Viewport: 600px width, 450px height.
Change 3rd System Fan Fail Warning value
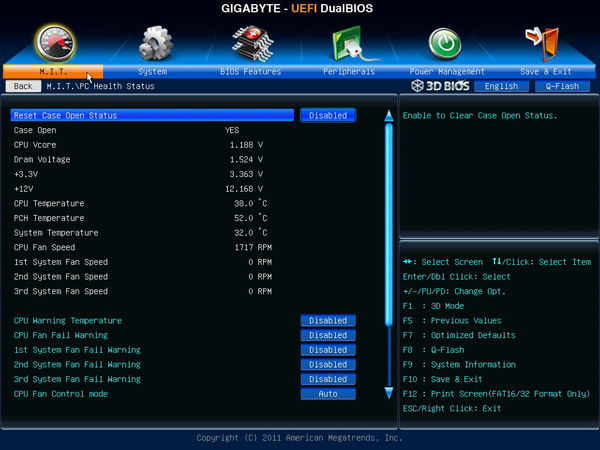pos(328,379)
